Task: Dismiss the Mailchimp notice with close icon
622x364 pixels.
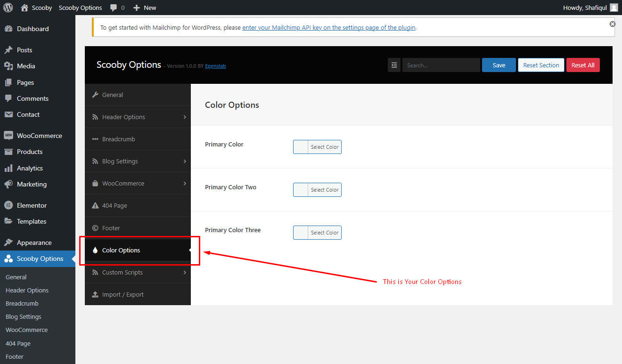Action: [x=612, y=24]
